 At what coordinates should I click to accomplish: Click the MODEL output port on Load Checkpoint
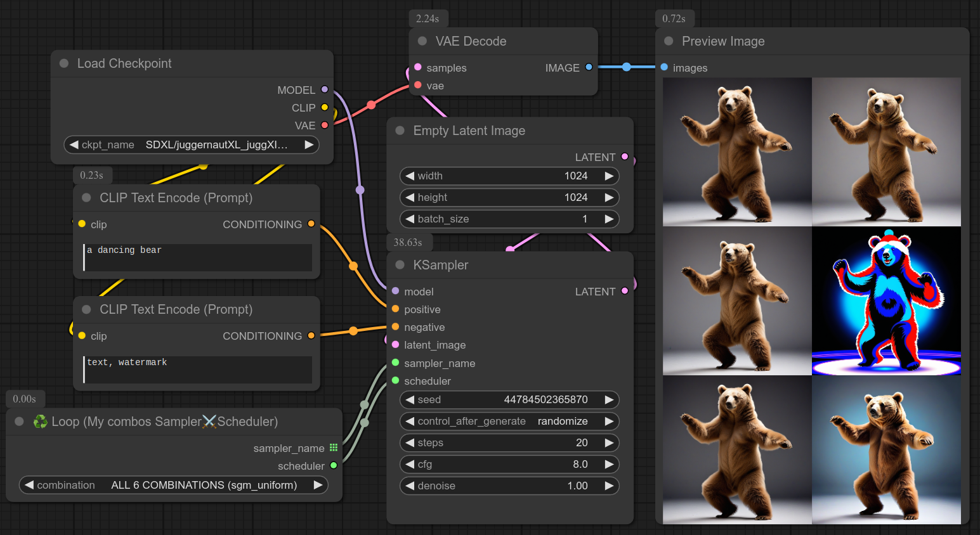coord(325,90)
